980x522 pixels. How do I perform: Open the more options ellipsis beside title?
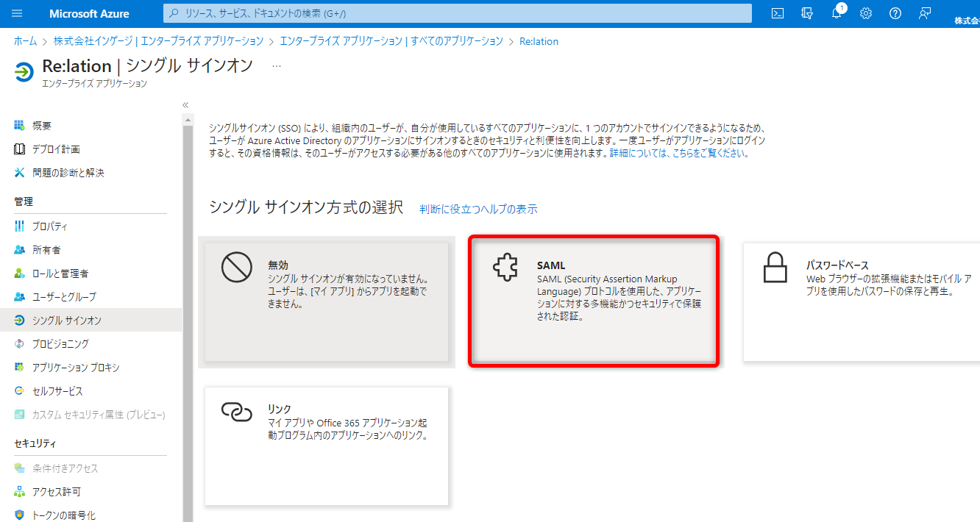277,65
